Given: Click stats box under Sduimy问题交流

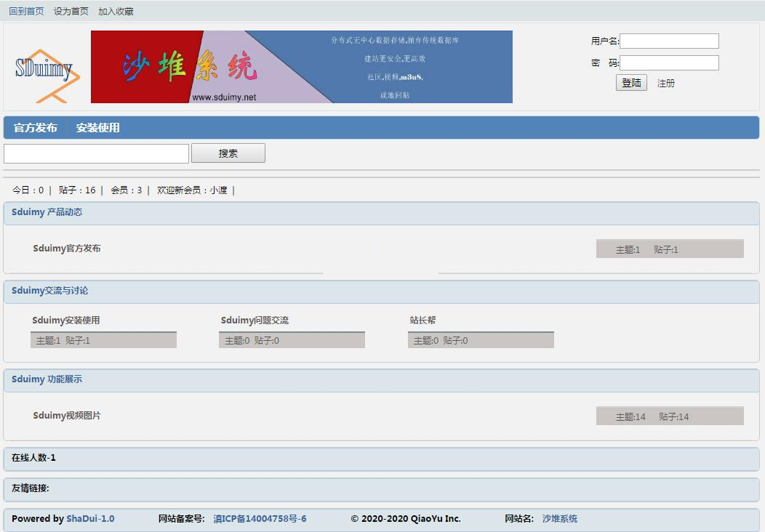Looking at the screenshot, I should pyautogui.click(x=292, y=340).
